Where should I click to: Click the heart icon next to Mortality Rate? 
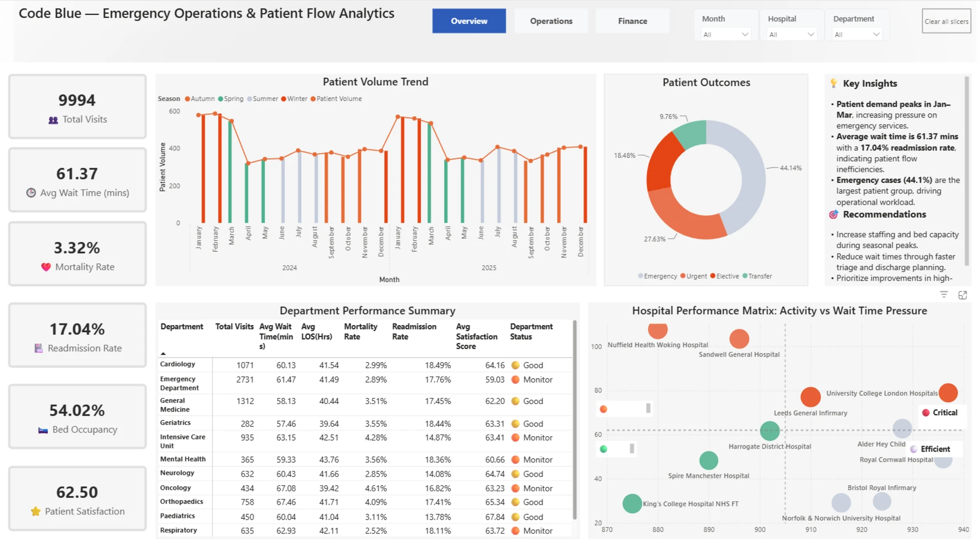[x=46, y=267]
